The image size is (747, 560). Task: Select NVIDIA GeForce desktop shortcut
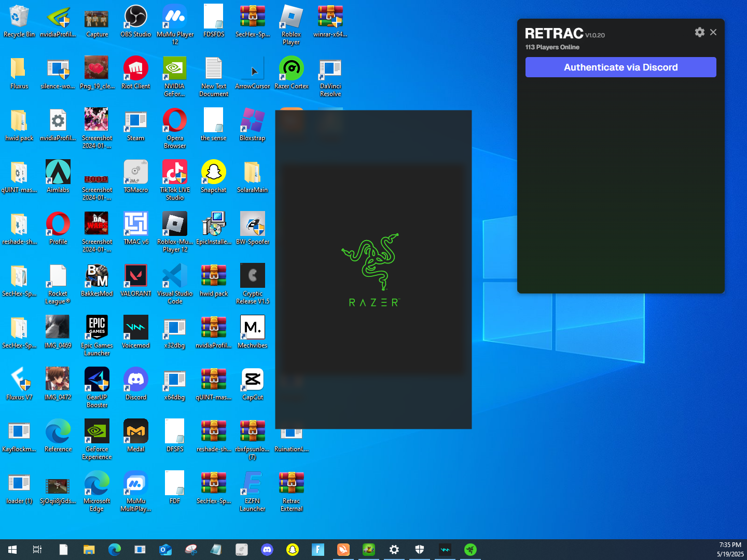[x=175, y=77]
